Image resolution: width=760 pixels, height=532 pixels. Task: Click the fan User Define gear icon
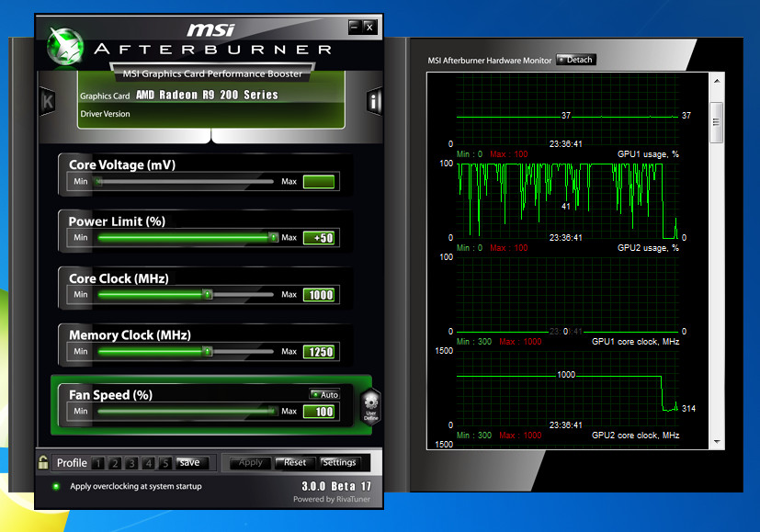[371, 406]
